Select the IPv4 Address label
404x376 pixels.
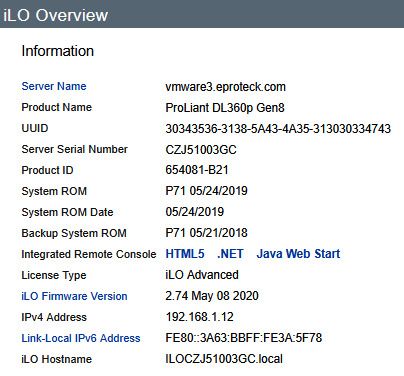pos(54,317)
